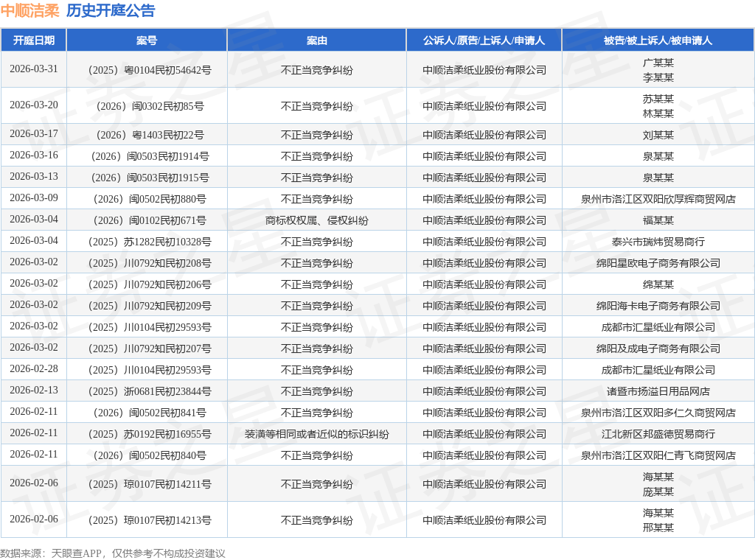
Task: Click defendant 庞某某
Action: 658,491
